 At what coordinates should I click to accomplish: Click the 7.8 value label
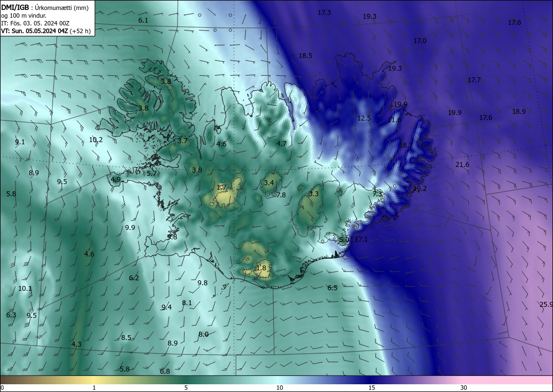pos(281,195)
